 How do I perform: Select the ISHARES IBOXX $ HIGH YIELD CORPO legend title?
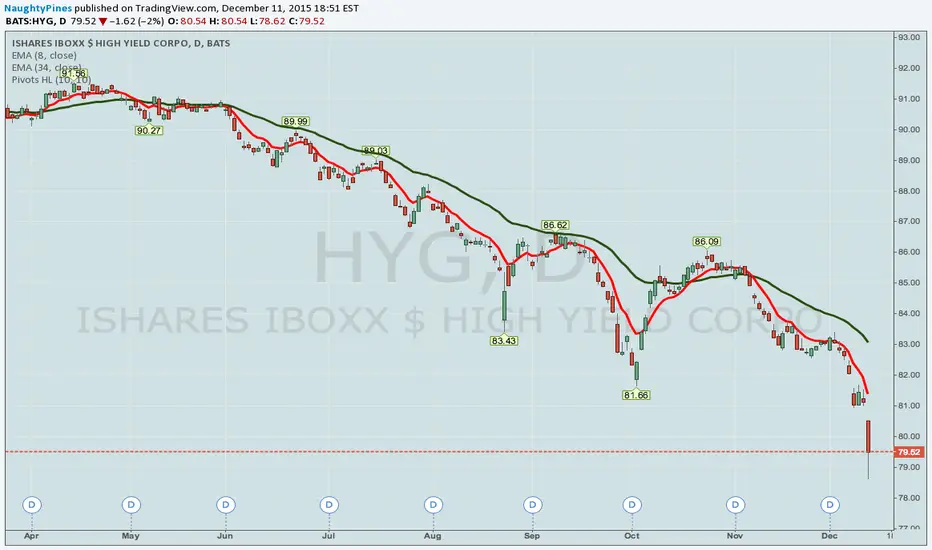pos(121,43)
